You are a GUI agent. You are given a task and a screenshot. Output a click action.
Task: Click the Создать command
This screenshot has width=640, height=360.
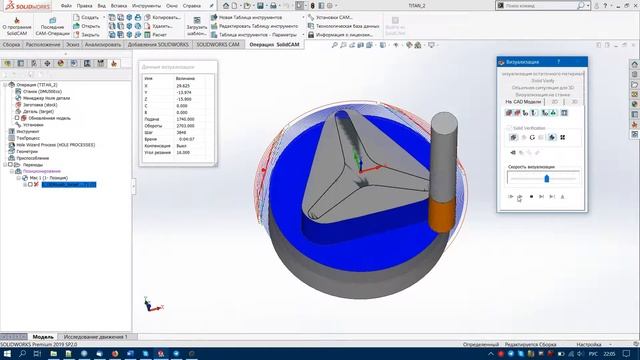click(86, 18)
